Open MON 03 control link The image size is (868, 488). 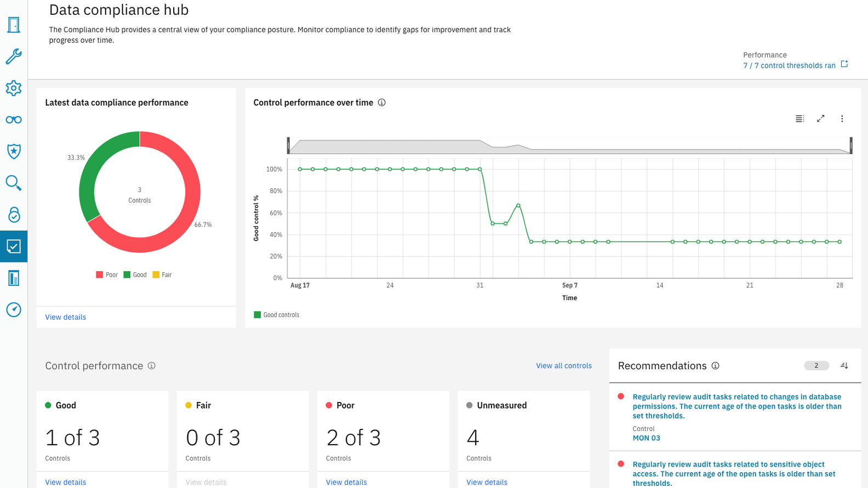click(x=647, y=438)
